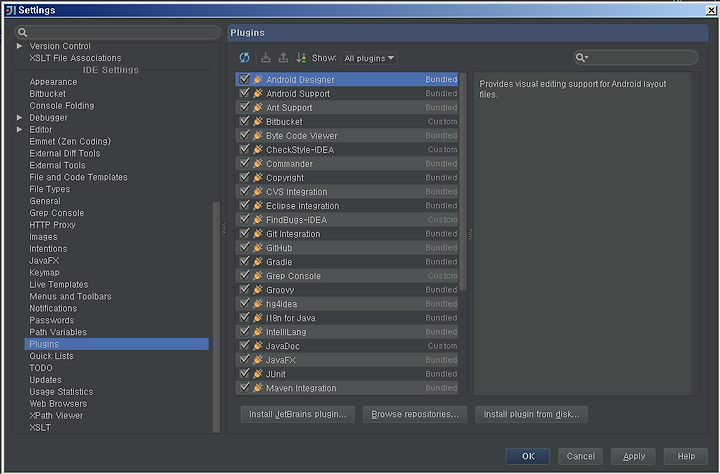Select Plugins in the settings tree
This screenshot has height=474, width=720.
pos(117,344)
